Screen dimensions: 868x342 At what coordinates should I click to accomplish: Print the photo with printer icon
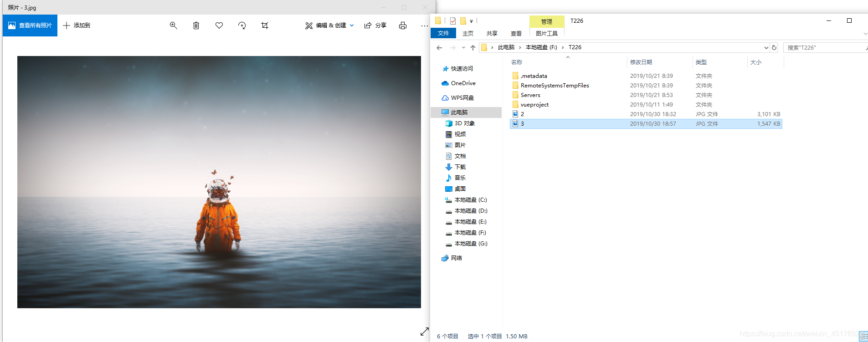point(403,26)
